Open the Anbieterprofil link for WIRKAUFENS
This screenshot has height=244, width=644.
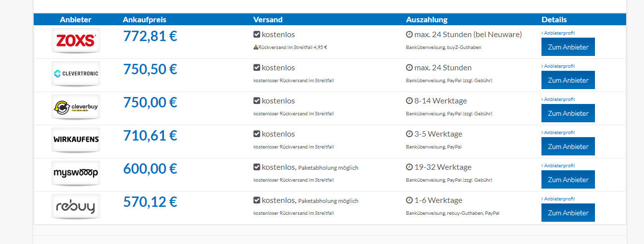click(x=558, y=133)
